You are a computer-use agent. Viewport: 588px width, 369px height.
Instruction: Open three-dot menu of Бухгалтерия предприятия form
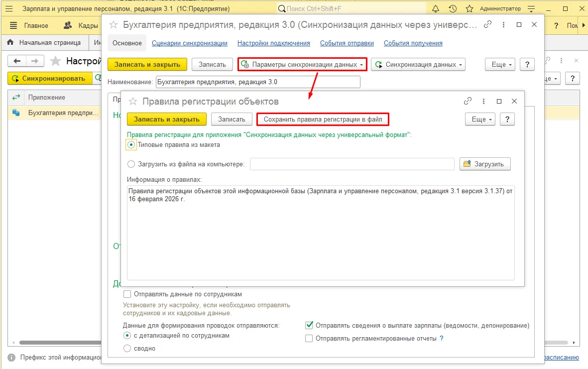(x=503, y=24)
